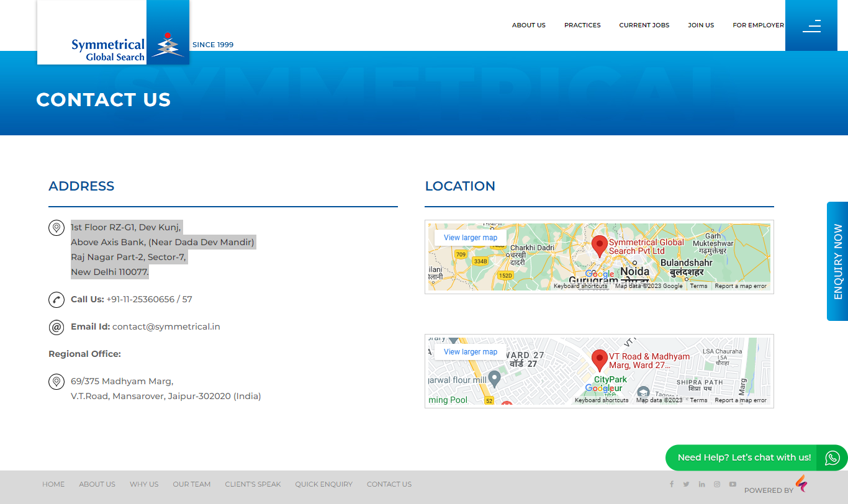Screen dimensions: 848x504
Task: Click Report a map error on Jaipur map
Action: [741, 400]
